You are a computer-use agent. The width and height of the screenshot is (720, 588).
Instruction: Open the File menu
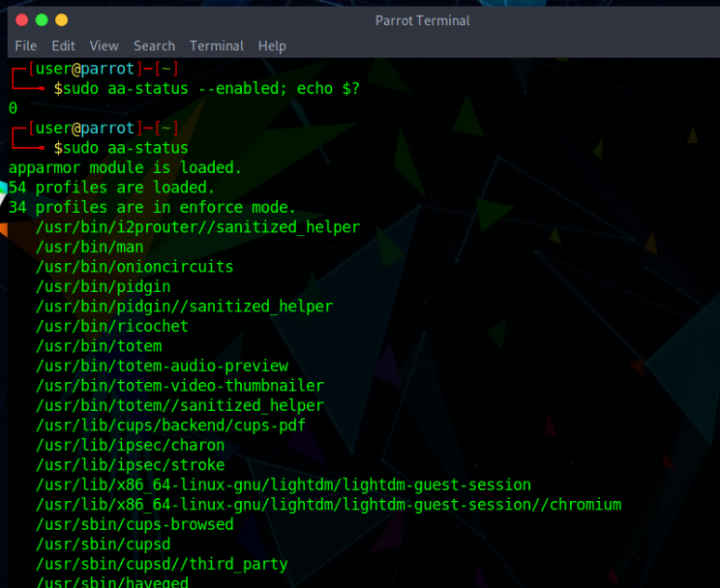tap(25, 45)
